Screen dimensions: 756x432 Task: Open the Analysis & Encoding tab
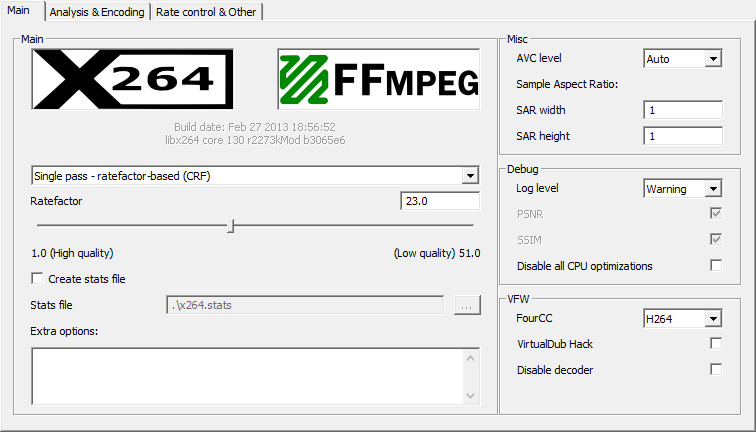click(x=97, y=12)
